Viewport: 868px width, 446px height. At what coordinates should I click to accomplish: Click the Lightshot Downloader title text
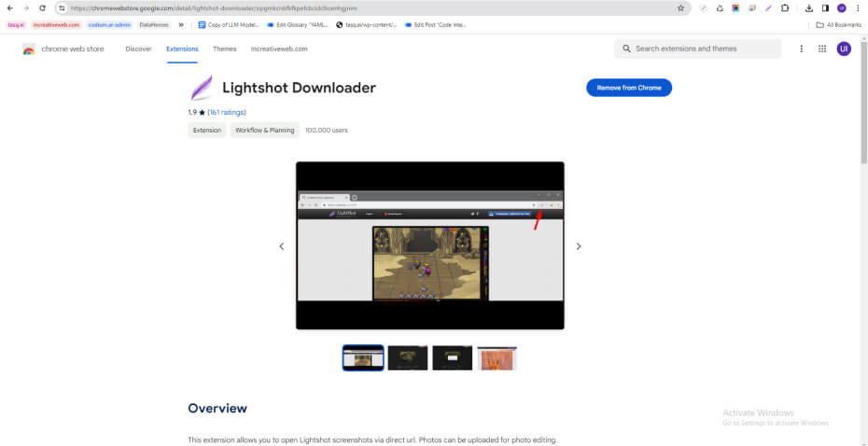[299, 88]
